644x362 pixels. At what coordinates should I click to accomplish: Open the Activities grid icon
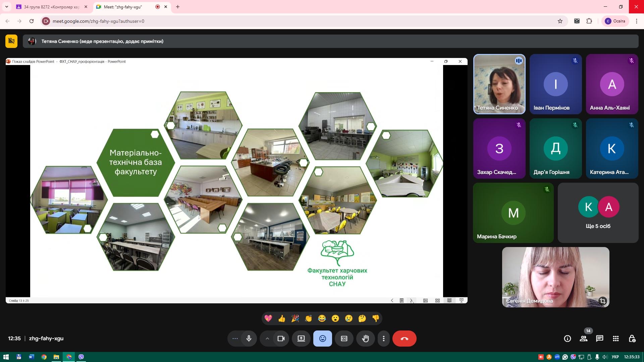pyautogui.click(x=615, y=339)
